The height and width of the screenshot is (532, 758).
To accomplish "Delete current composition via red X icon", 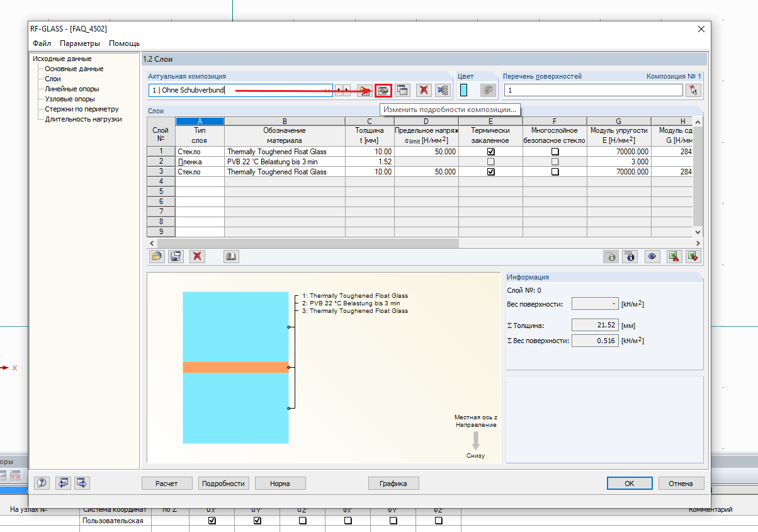I will coord(424,91).
